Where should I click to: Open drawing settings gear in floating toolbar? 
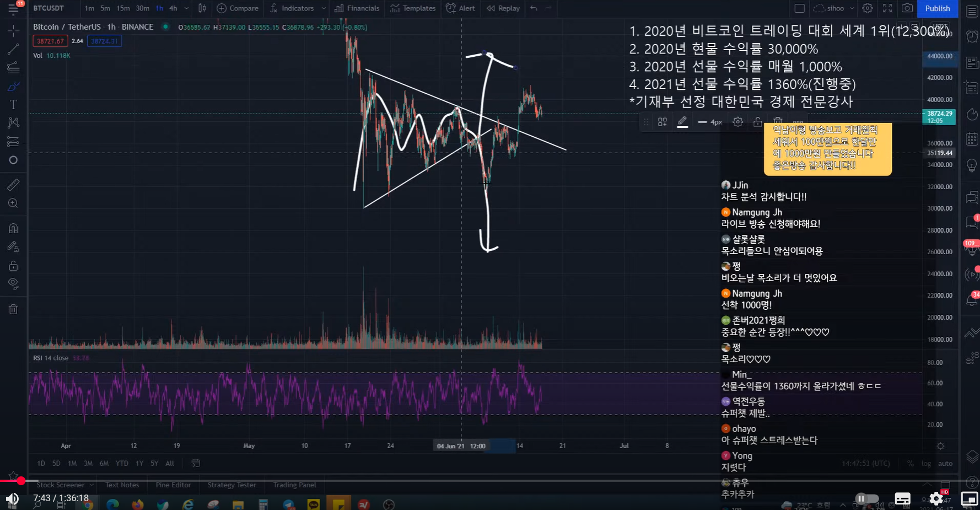coord(738,122)
